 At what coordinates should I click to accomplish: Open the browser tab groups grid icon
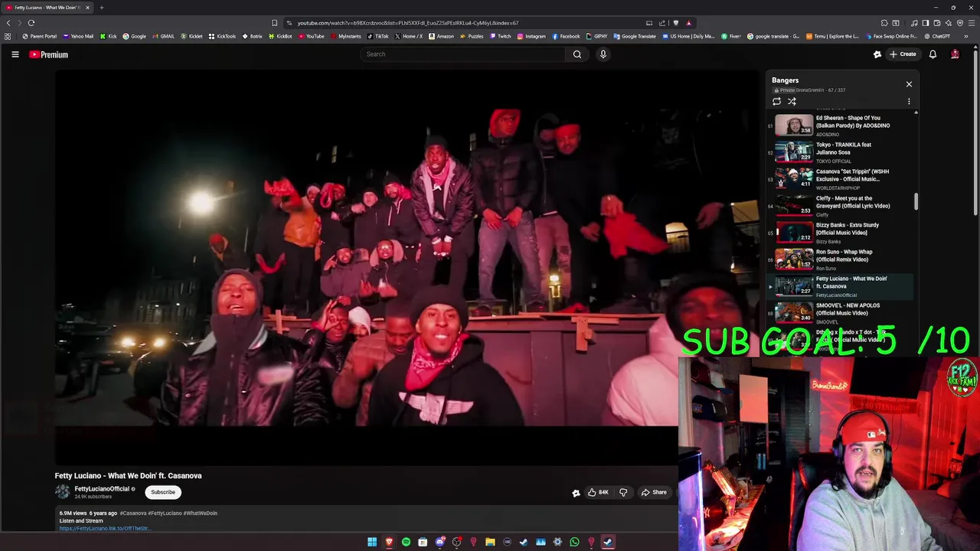[x=8, y=36]
